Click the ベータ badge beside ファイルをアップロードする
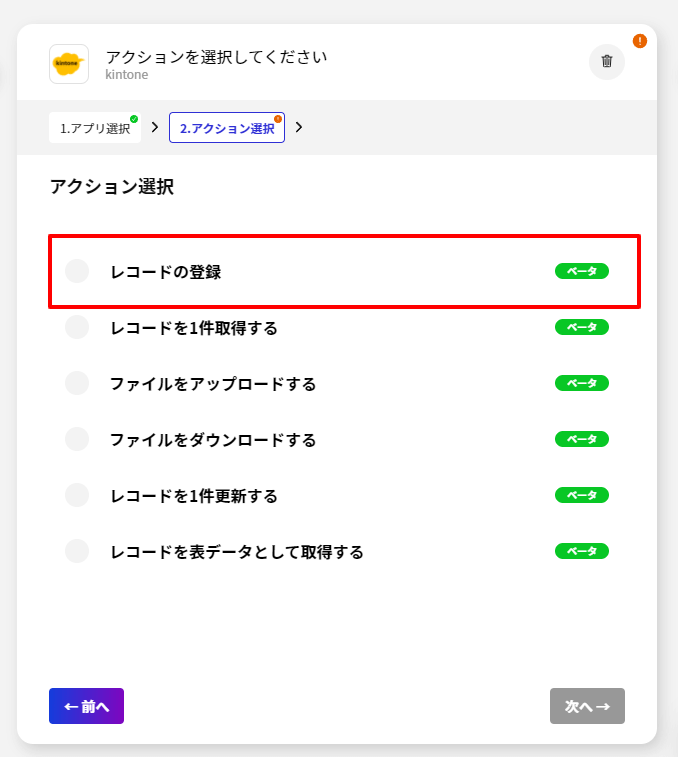This screenshot has width=678, height=757. point(582,383)
